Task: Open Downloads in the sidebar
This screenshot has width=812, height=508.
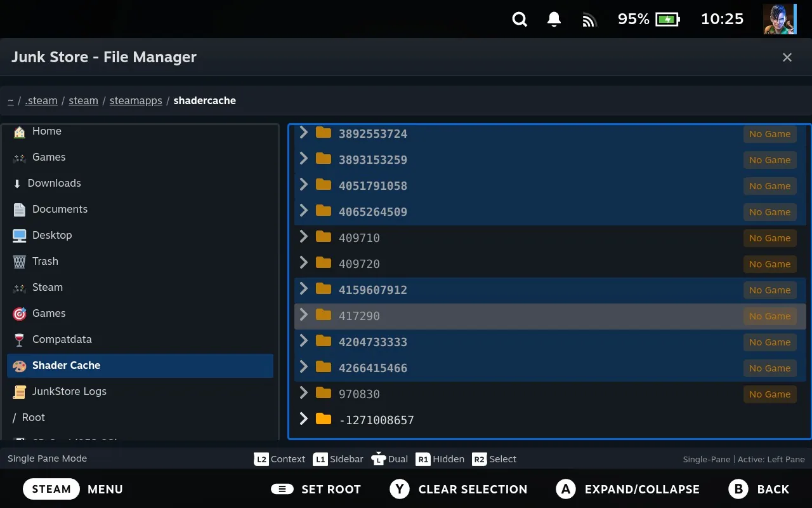Action: click(x=140, y=184)
